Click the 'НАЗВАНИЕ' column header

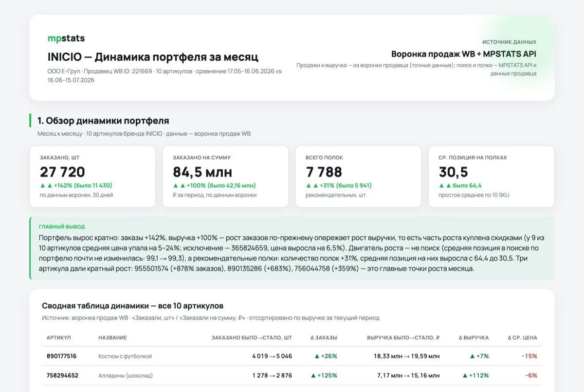coord(112,338)
